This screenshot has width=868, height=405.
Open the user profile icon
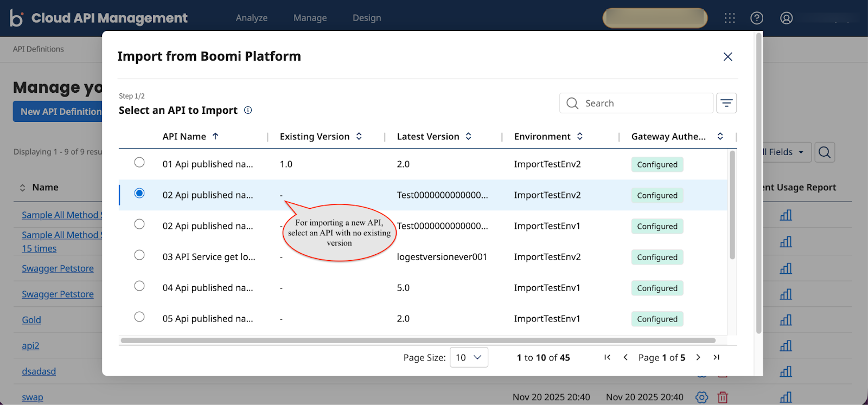click(x=786, y=18)
